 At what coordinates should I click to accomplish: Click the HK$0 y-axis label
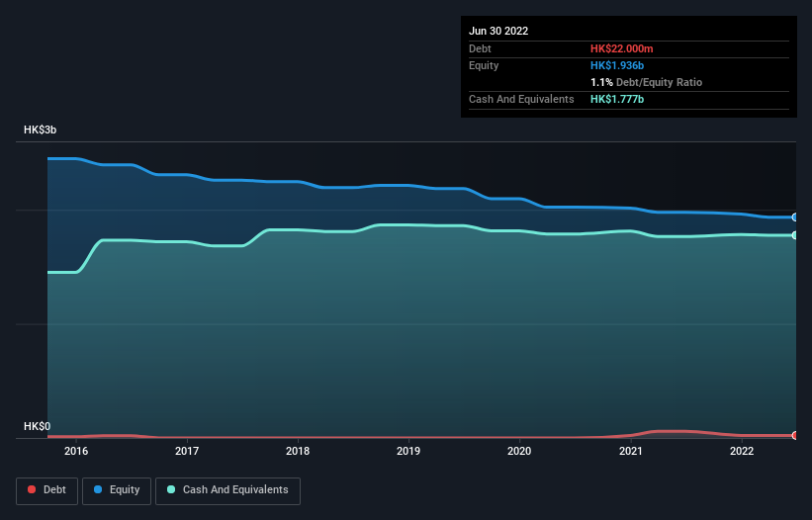(38, 426)
